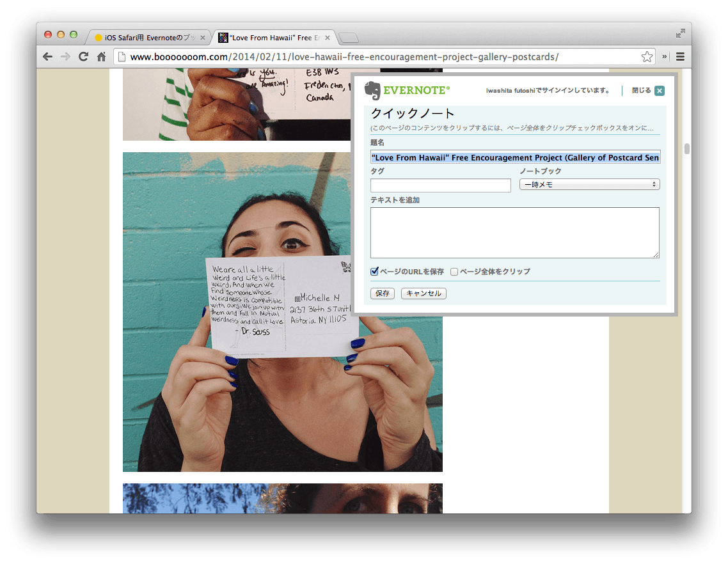Click the 保存 save button
Viewport: 728px width, 564px height.
click(382, 293)
